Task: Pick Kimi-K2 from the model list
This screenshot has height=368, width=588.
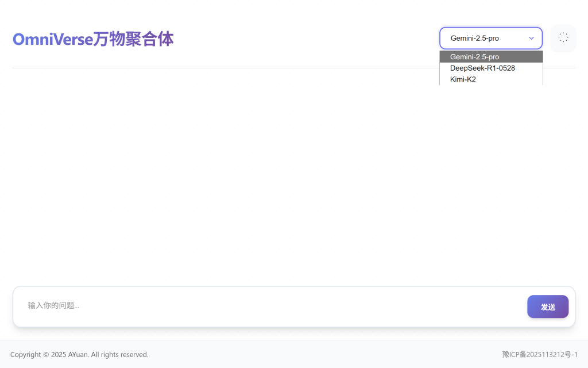Action: (491, 79)
